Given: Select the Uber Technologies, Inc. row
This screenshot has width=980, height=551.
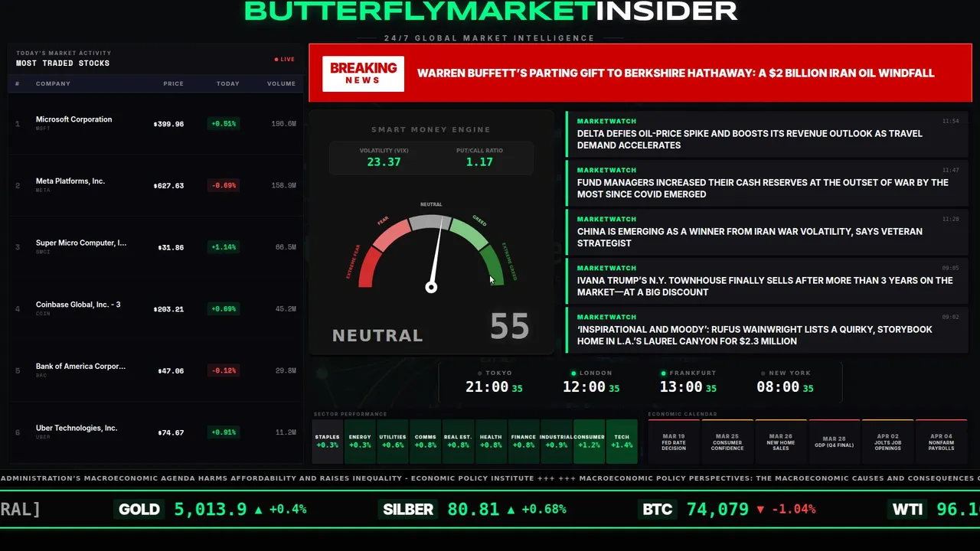Looking at the screenshot, I should (155, 432).
